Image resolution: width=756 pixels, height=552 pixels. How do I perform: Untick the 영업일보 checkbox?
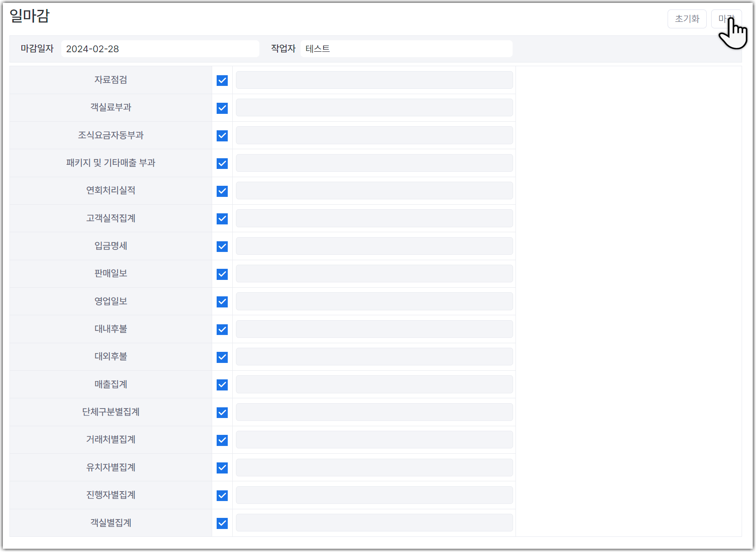pos(222,302)
